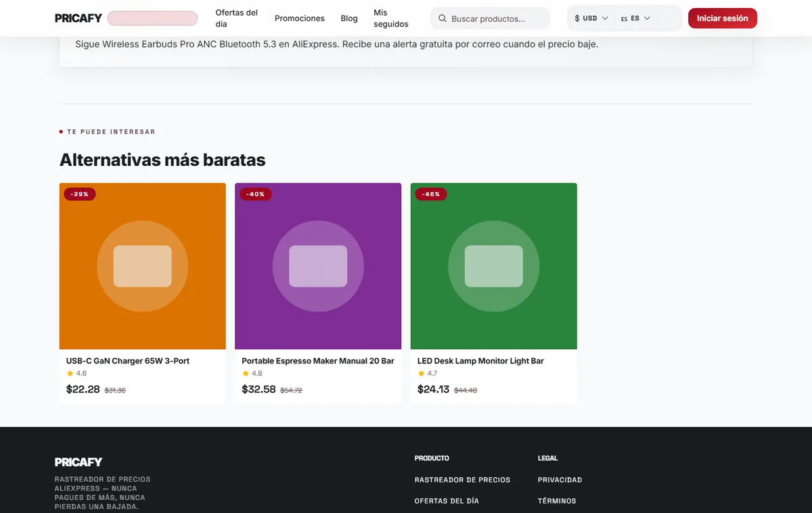This screenshot has height=513, width=812.
Task: Click the footer Rastreador de precios link
Action: coord(463,480)
